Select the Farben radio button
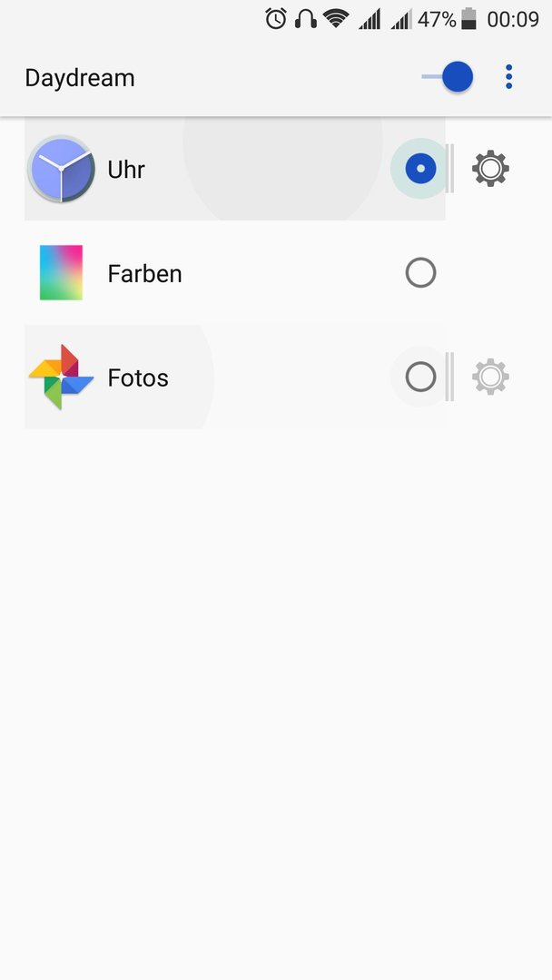Viewport: 552px width, 980px height. coord(420,272)
